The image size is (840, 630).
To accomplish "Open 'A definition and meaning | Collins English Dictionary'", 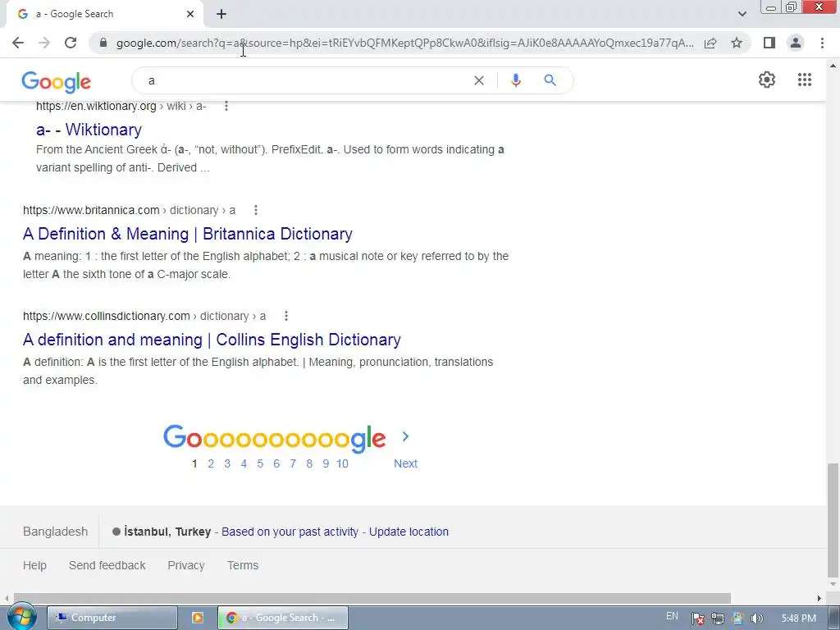I will tap(212, 340).
